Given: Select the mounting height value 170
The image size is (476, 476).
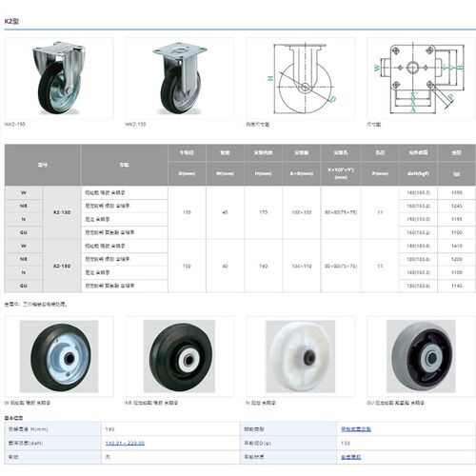Looking at the screenshot, I should click(263, 212).
